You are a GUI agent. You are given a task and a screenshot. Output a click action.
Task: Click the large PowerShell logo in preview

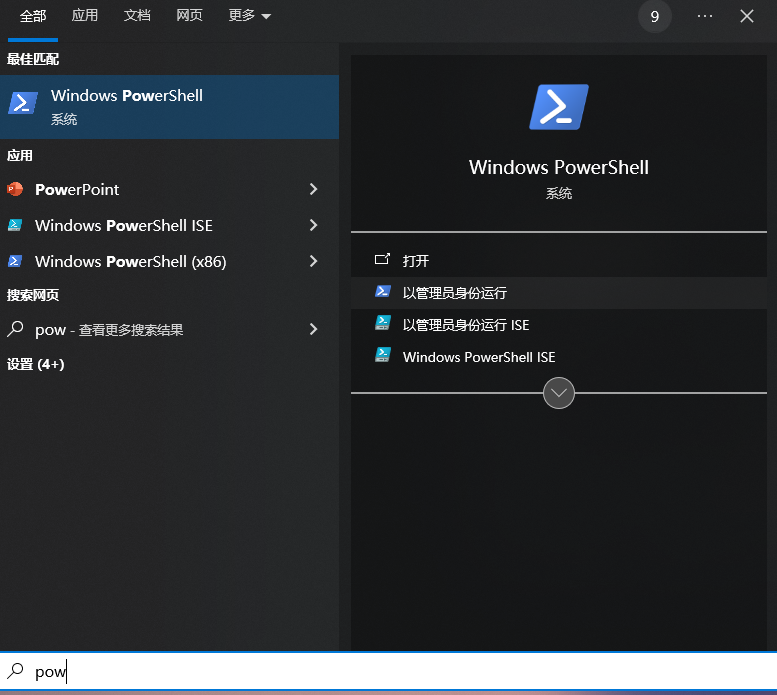coord(558,107)
